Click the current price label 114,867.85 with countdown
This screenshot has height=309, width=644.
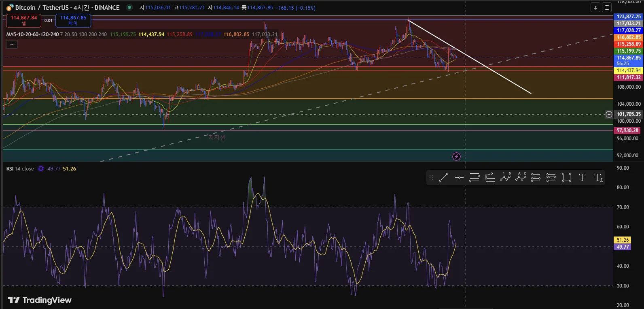pyautogui.click(x=629, y=61)
